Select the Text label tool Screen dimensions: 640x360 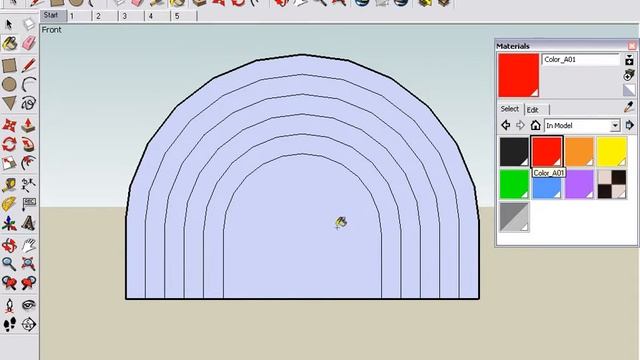pos(28,204)
